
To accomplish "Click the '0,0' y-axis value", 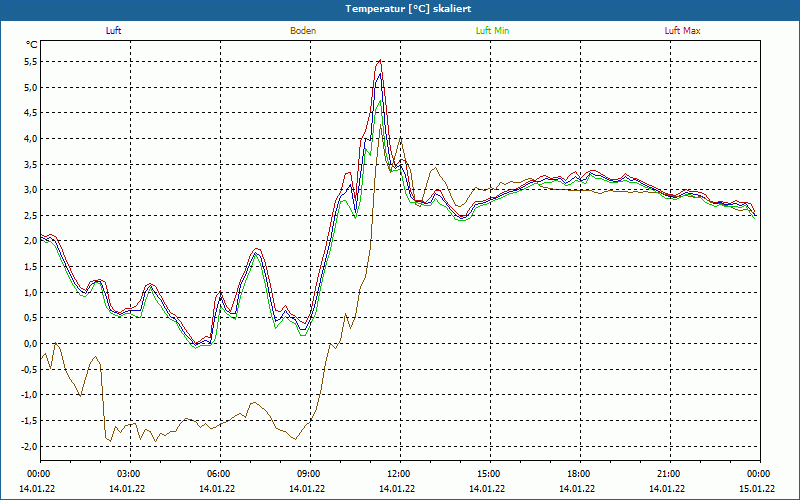I will pos(31,343).
